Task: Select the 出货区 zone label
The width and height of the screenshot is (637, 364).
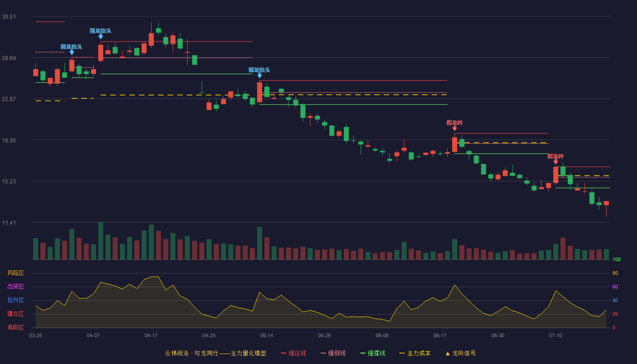Action: pos(15,287)
